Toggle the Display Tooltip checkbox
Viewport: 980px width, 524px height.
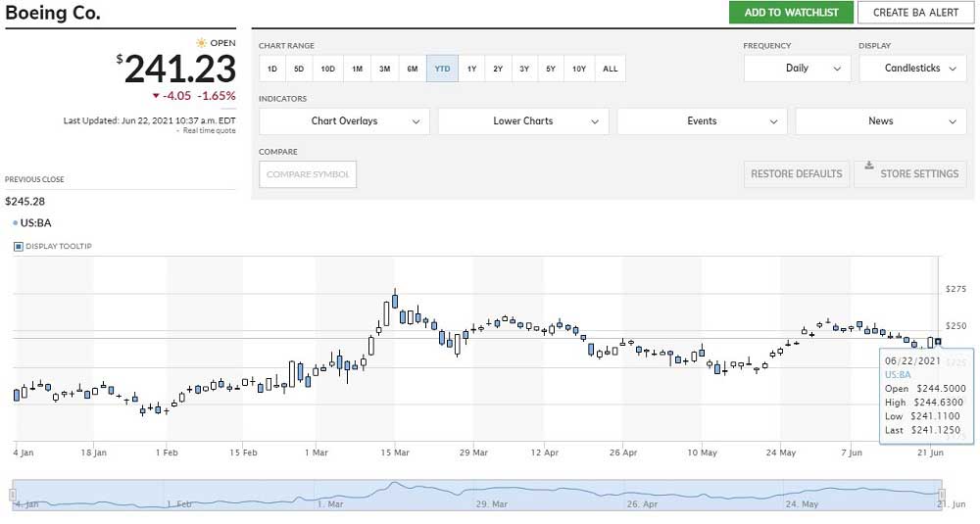pyautogui.click(x=18, y=247)
